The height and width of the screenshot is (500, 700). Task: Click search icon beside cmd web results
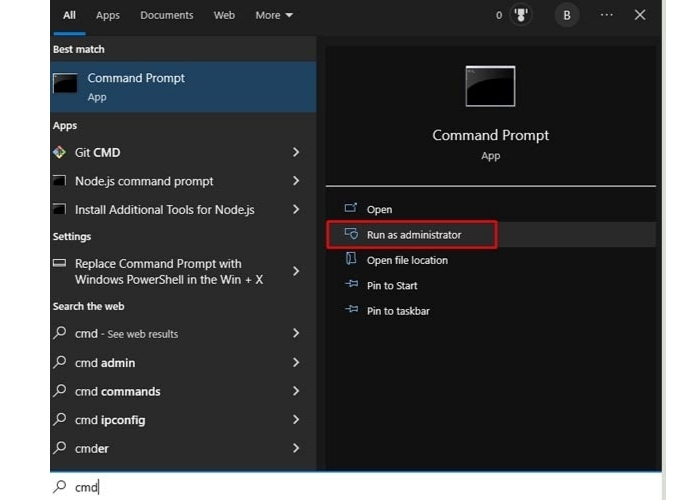(59, 333)
